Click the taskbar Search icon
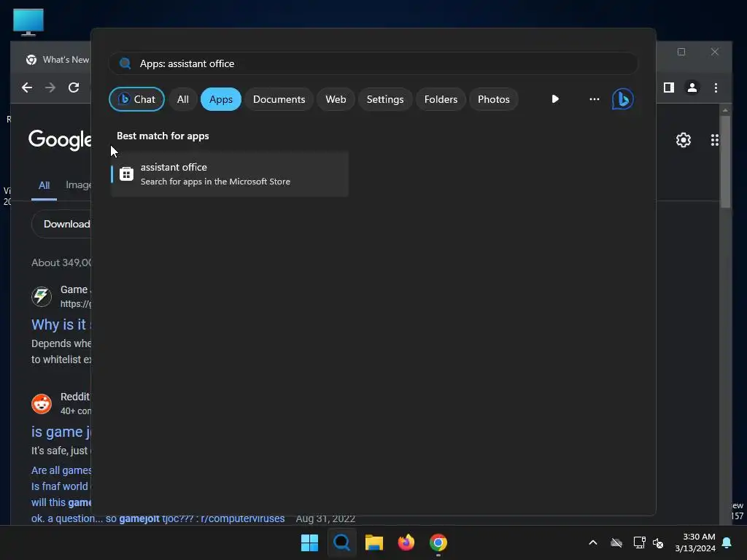The height and width of the screenshot is (560, 747). [x=341, y=542]
